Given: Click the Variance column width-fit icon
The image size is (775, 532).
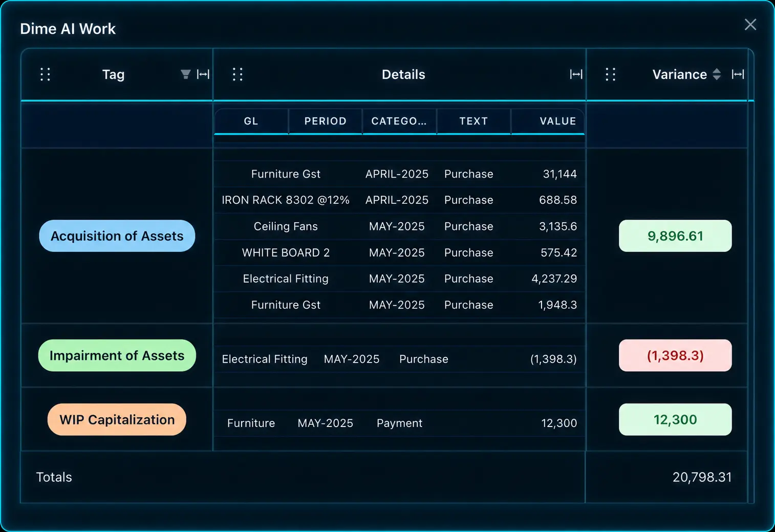Looking at the screenshot, I should click(x=738, y=74).
